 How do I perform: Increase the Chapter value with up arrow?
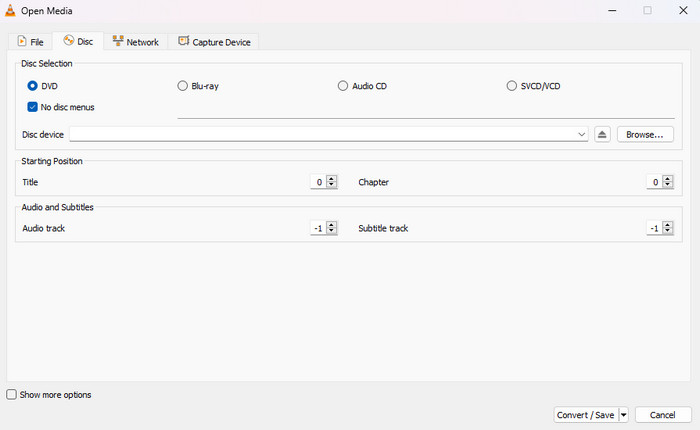667,179
